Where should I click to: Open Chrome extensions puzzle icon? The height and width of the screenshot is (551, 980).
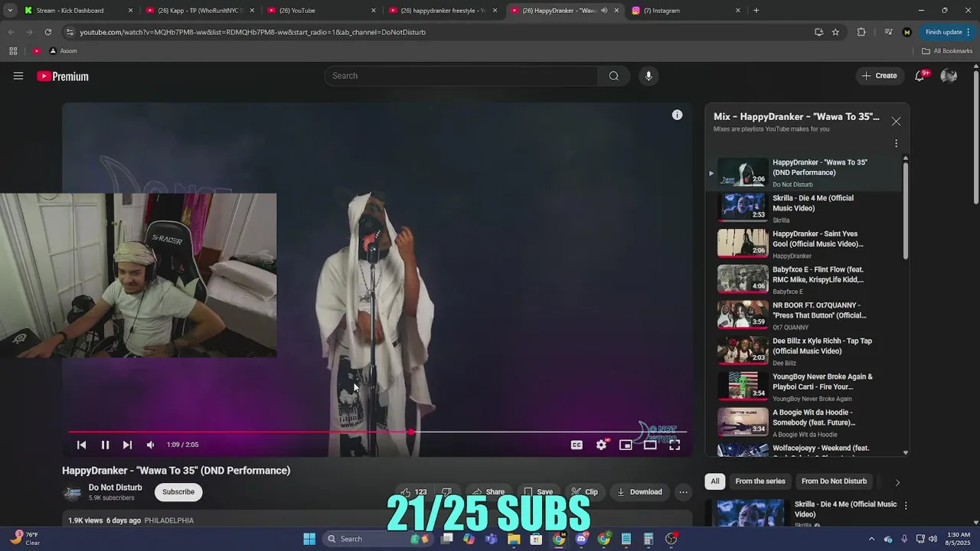[x=861, y=32]
